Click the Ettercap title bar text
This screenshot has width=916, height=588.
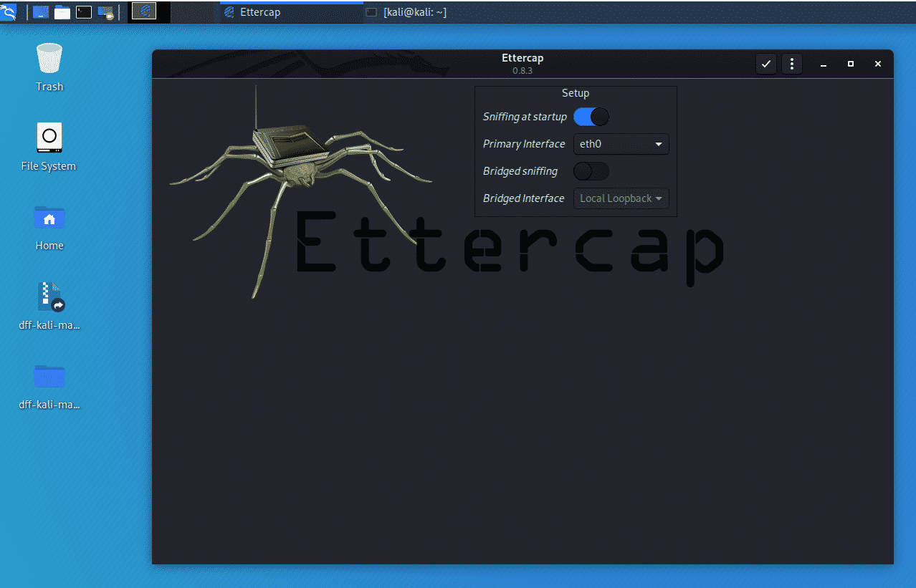522,59
